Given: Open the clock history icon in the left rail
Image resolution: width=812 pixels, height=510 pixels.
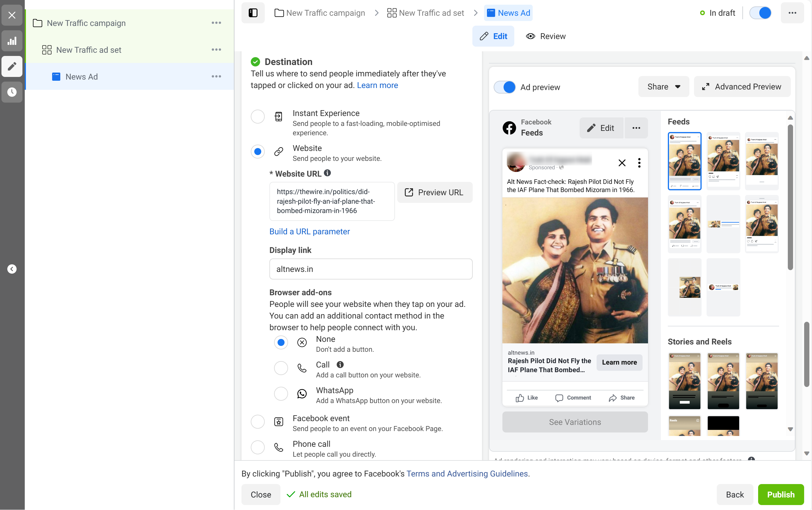Looking at the screenshot, I should [x=12, y=92].
